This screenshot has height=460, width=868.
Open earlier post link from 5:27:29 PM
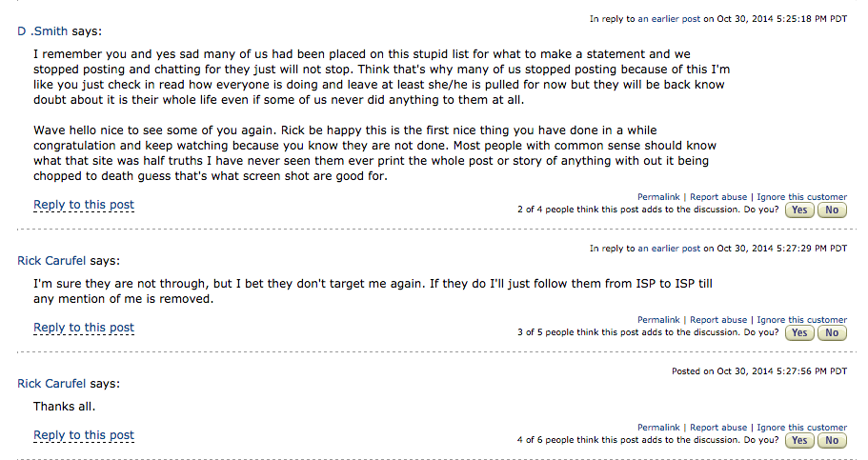pyautogui.click(x=669, y=249)
